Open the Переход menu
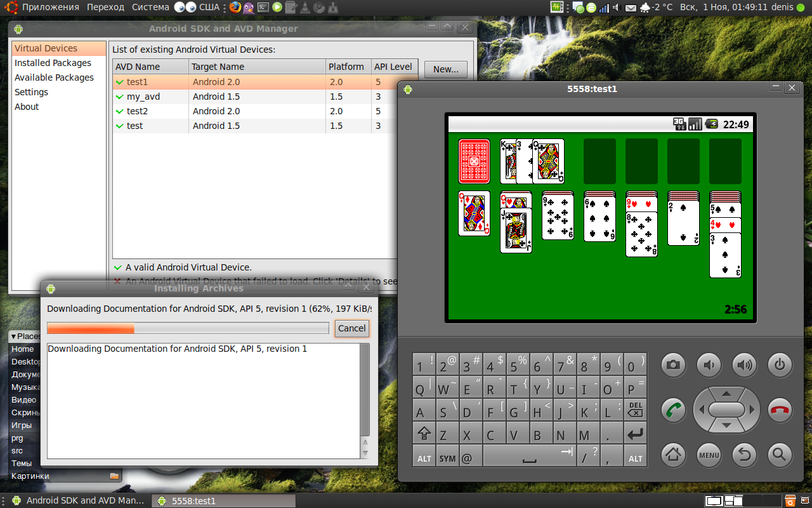This screenshot has height=508, width=812. (106, 8)
